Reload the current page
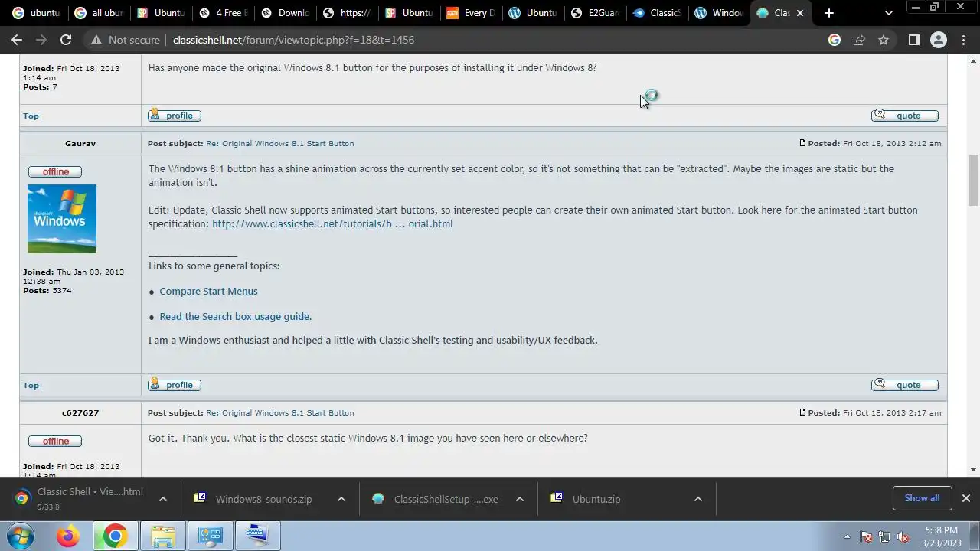The image size is (980, 551). pyautogui.click(x=66, y=40)
